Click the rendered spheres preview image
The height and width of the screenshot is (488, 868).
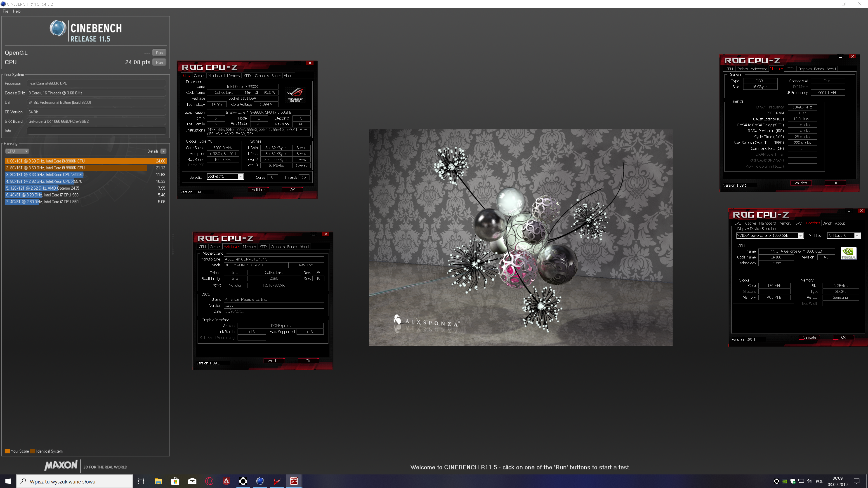[520, 238]
